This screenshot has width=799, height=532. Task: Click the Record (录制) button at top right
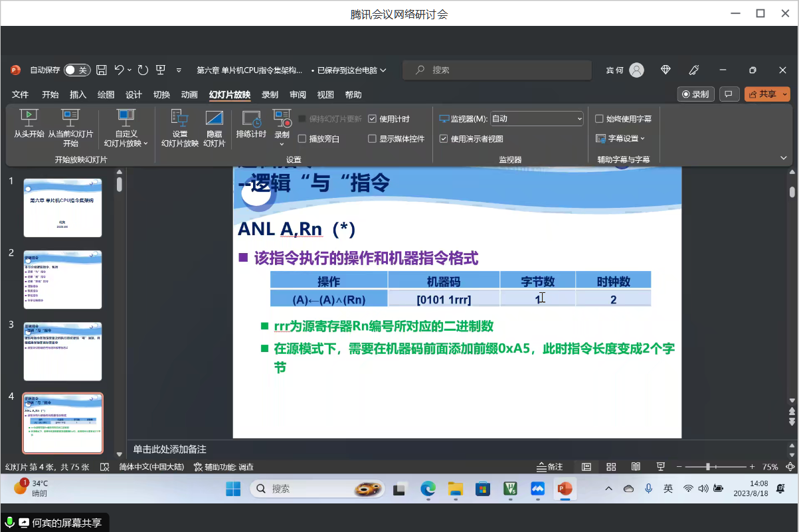click(x=696, y=94)
